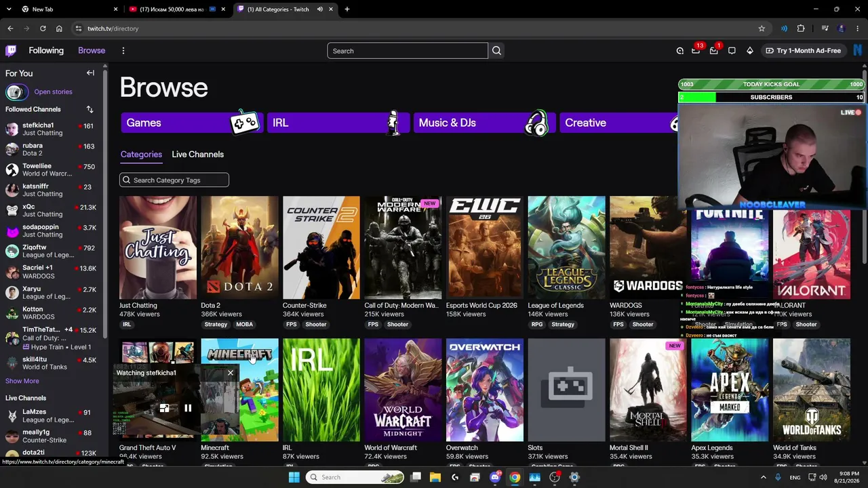Open the Whispers chat bubble icon
868x488 pixels.
click(x=732, y=51)
